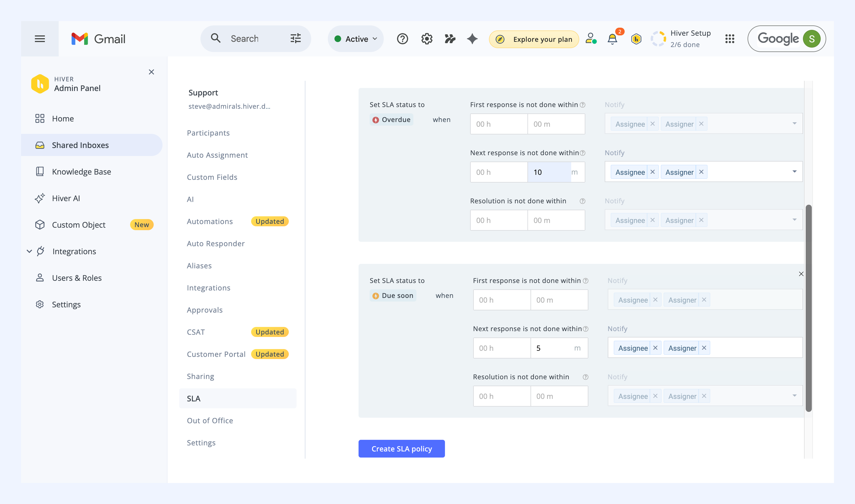Click Overdue first response hours field

(499, 124)
